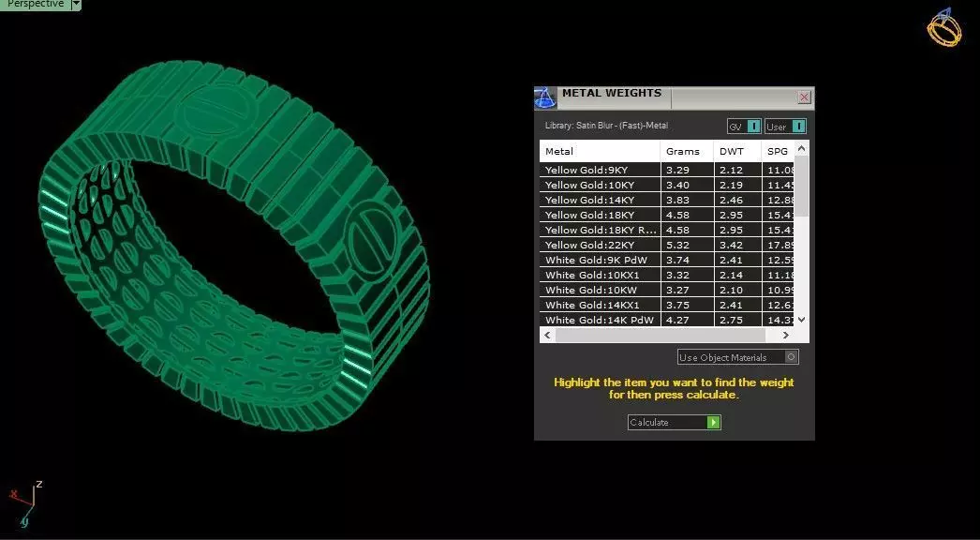Sort by the SPG column header
This screenshot has width=980, height=540.
pos(779,152)
